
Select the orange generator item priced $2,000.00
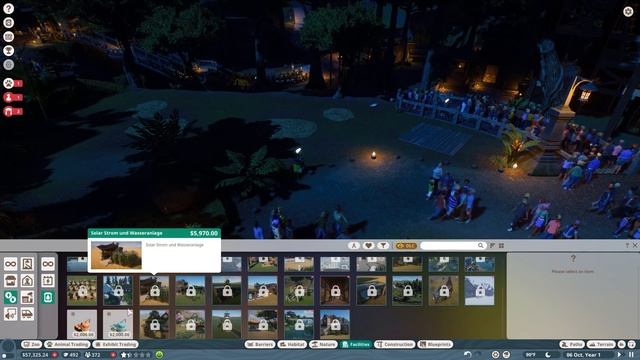coord(82,324)
